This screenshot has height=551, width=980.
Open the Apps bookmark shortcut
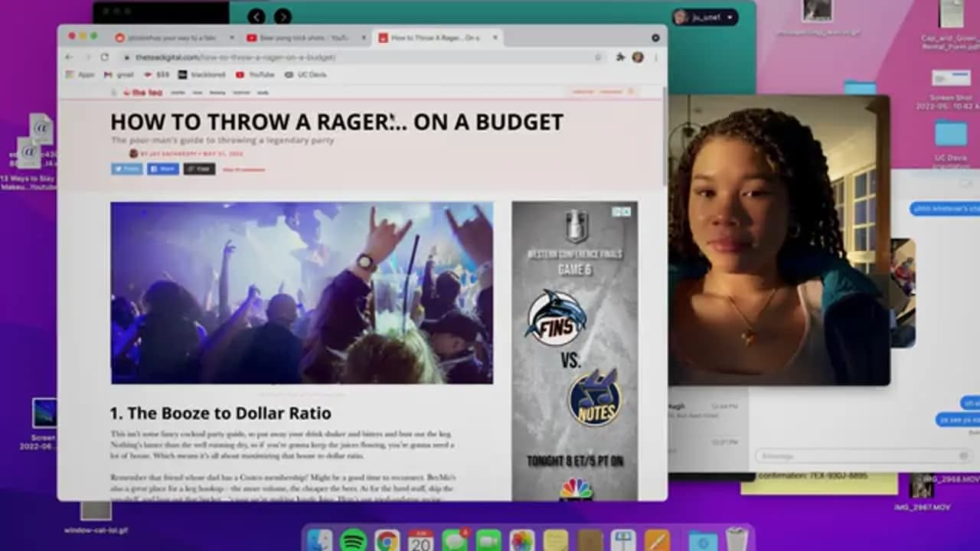pos(80,75)
